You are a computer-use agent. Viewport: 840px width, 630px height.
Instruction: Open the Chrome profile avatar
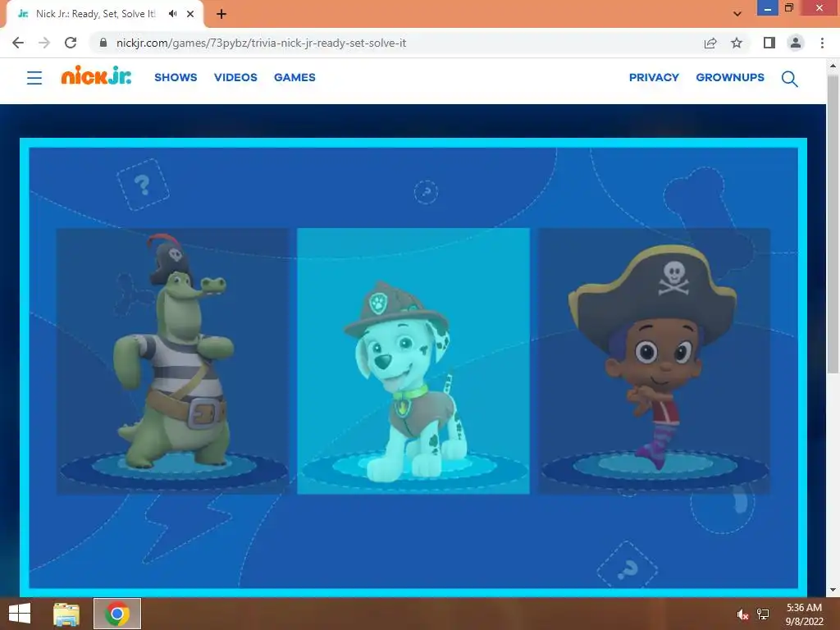coord(796,43)
